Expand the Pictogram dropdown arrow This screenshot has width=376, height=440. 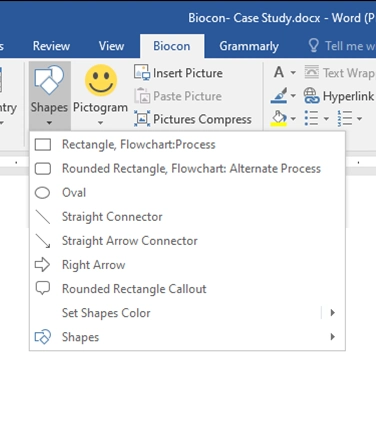100,123
